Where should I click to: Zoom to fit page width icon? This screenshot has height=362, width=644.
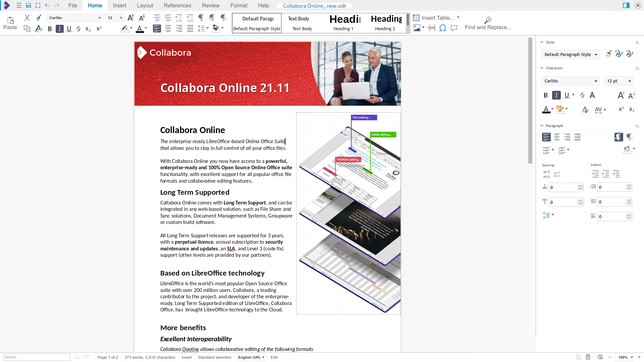click(600, 357)
